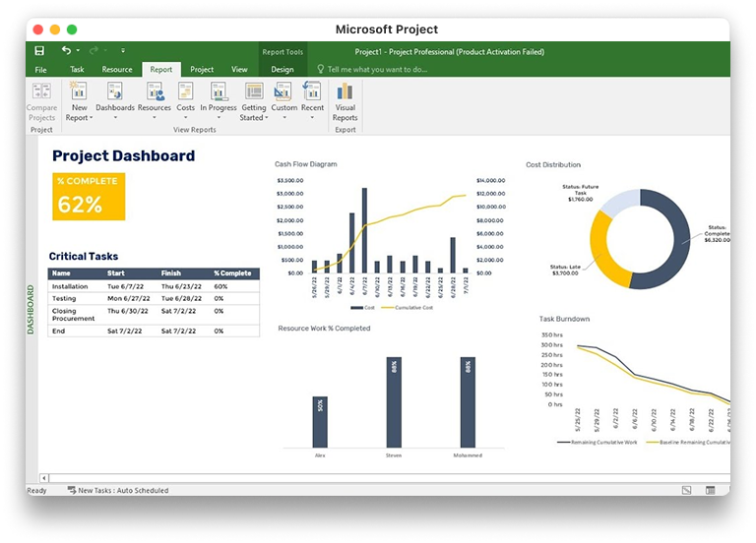Click the DASHBOARD vertical side label
Screen dimensions: 756x543
[x=31, y=309]
